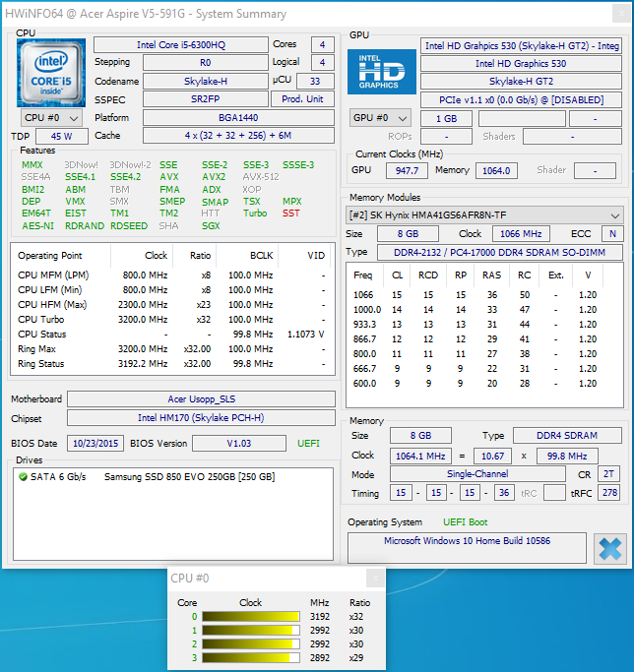Click the memory multiplier 10.67 field
Image resolution: width=634 pixels, height=672 pixels.
click(x=492, y=456)
